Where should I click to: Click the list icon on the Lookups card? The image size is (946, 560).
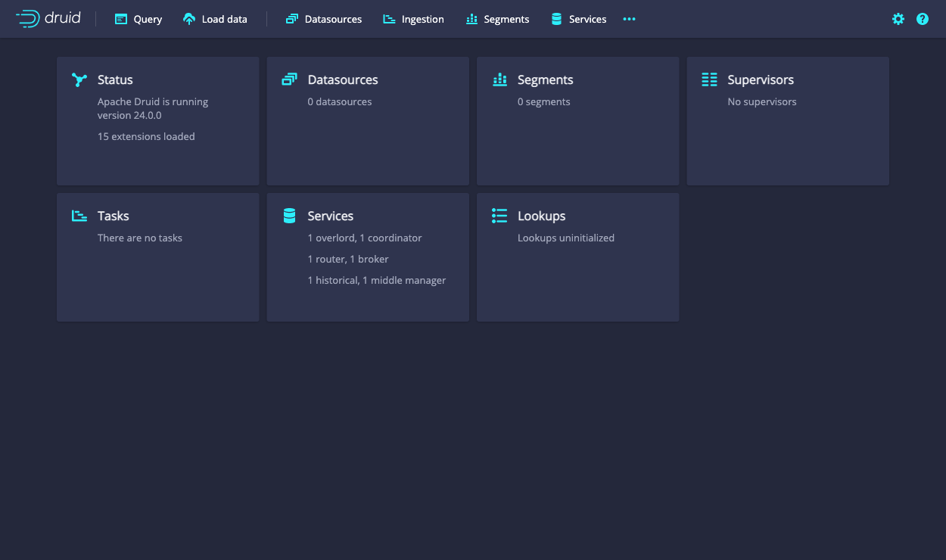tap(499, 216)
